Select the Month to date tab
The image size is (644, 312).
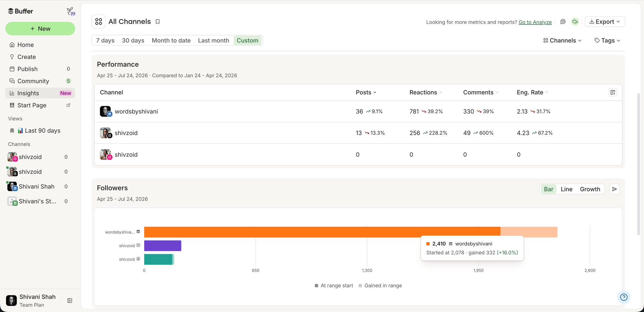[171, 41]
